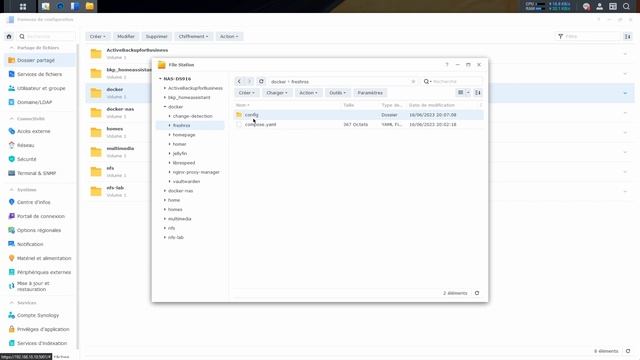Collapse Partage de fichiers sidebar section
The width and height of the screenshot is (640, 360).
(11, 48)
